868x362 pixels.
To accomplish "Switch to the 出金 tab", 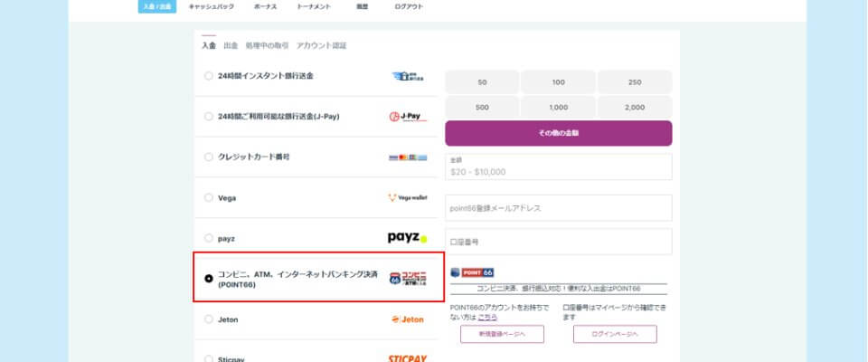I will [x=231, y=45].
